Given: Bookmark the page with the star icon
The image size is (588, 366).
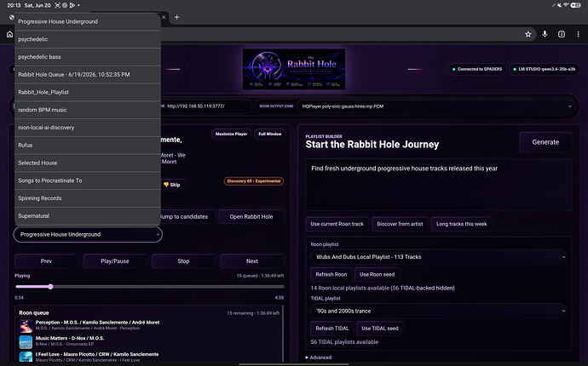Looking at the screenshot, I should [x=528, y=34].
